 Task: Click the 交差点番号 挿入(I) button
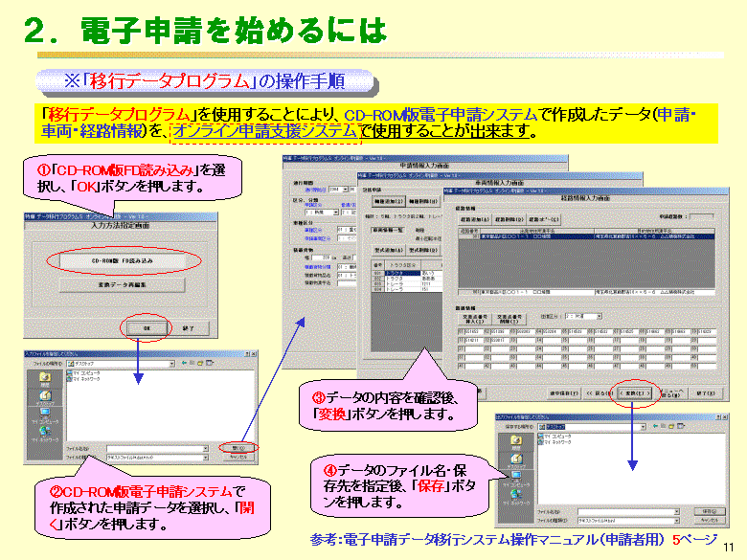click(x=475, y=319)
